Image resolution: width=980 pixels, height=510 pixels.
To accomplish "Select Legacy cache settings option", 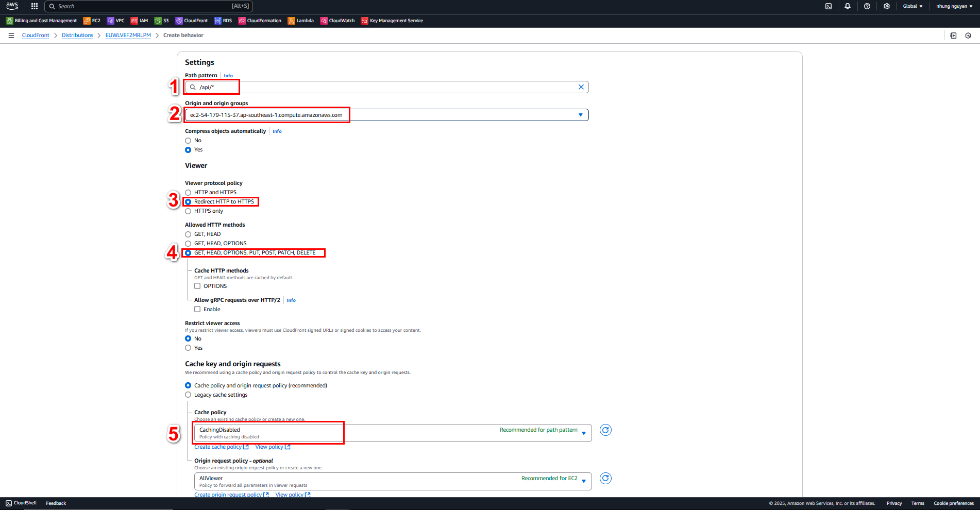I will point(188,395).
